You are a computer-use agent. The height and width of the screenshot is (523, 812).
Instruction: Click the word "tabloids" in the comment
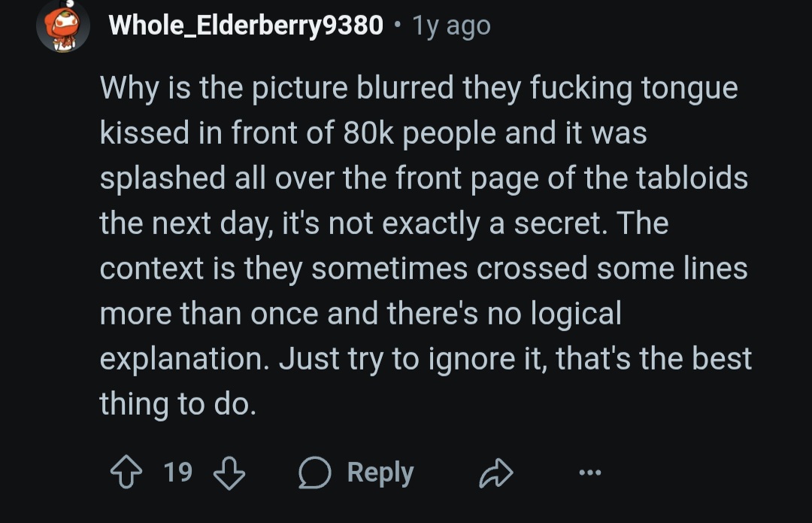click(692, 178)
